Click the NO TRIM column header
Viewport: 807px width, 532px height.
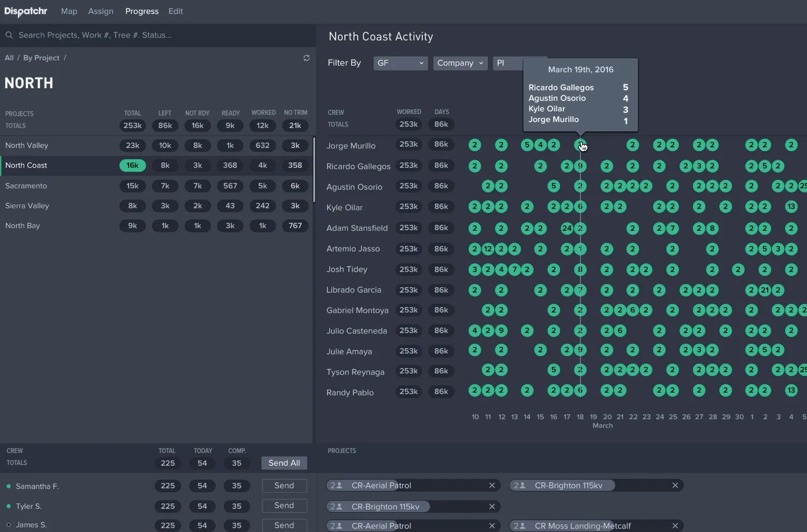coord(295,112)
